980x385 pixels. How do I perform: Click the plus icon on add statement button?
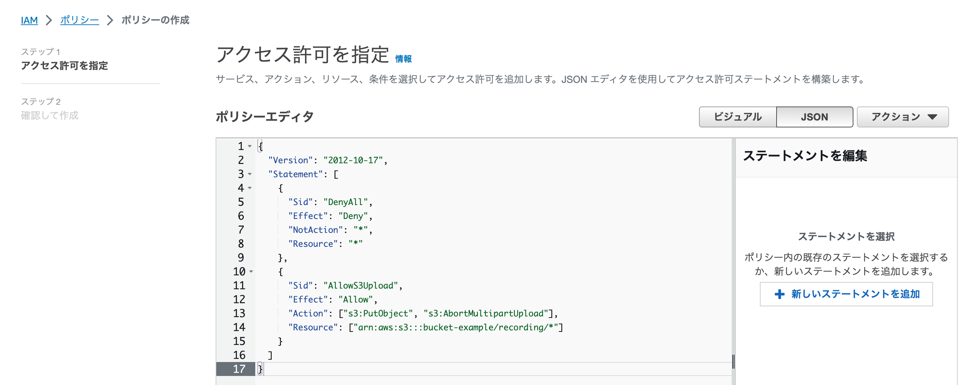click(x=779, y=294)
